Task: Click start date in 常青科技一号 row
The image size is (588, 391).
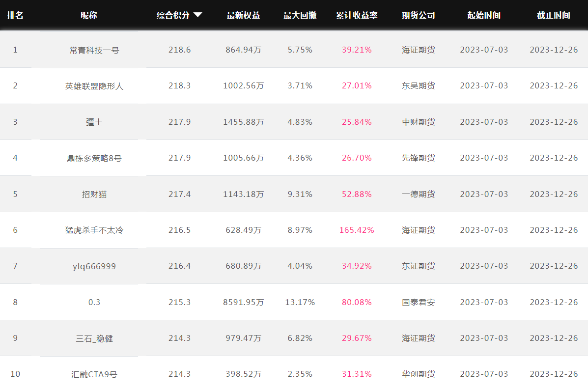Action: coord(484,50)
